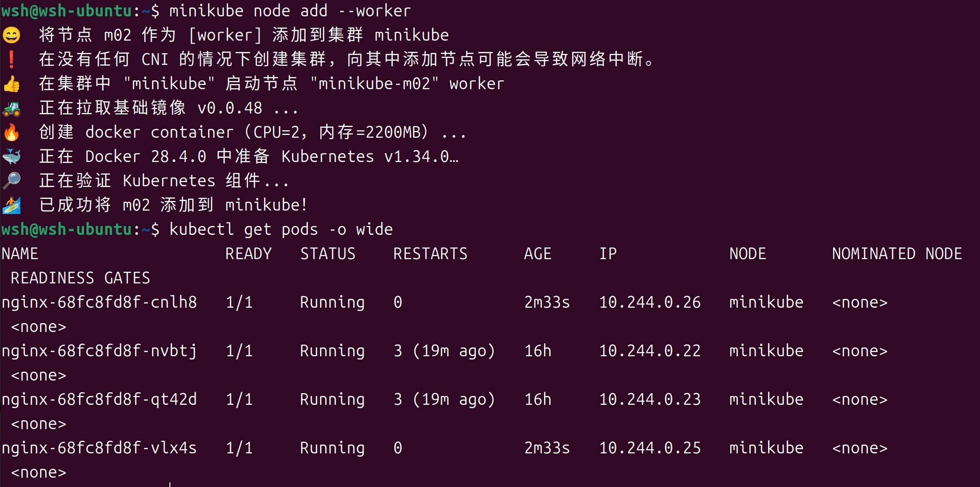Click the first 'wsh@wsh-ubuntu' prompt at the top
Viewport: 980px width, 487px height.
coord(67,11)
